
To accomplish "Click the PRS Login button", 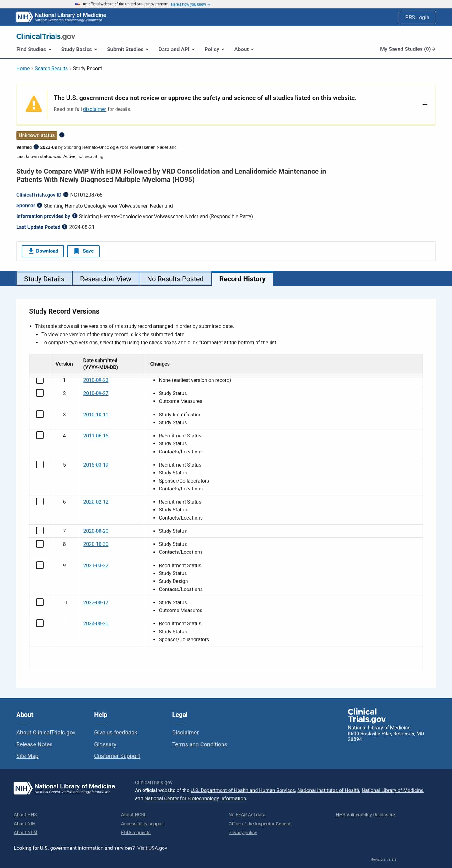I will pos(417,17).
